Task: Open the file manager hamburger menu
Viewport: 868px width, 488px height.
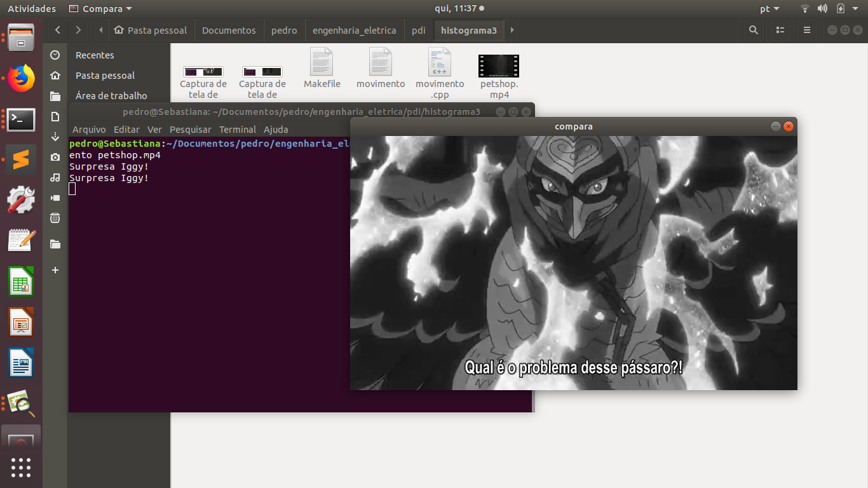Action: pos(807,30)
